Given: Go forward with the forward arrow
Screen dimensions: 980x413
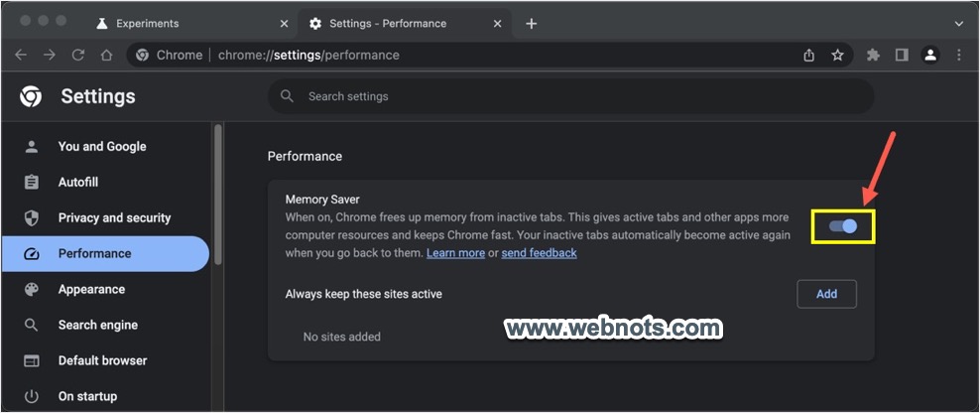Looking at the screenshot, I should click(x=50, y=55).
